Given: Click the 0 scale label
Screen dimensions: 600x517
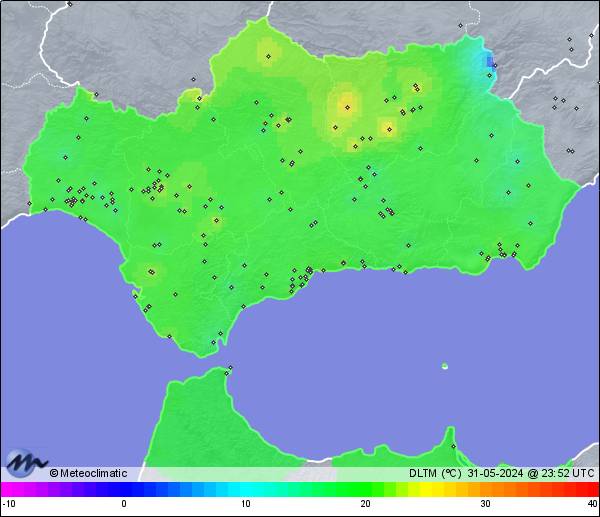Looking at the screenshot, I should [124, 504].
